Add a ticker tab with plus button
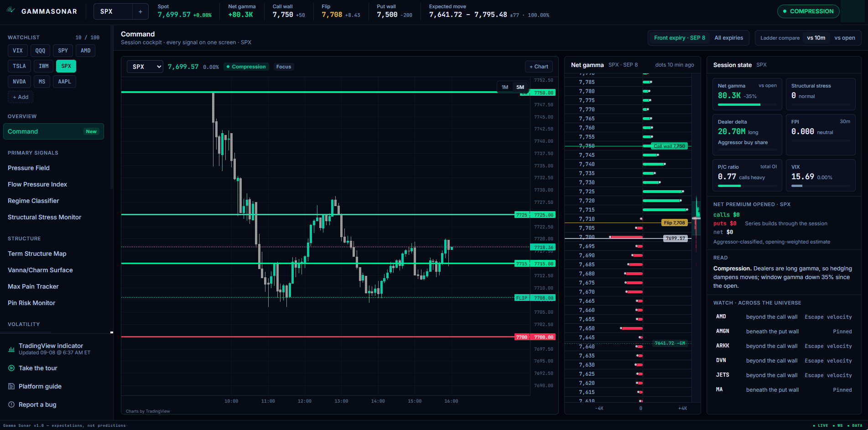Image resolution: width=868 pixels, height=430 pixels. (x=140, y=11)
